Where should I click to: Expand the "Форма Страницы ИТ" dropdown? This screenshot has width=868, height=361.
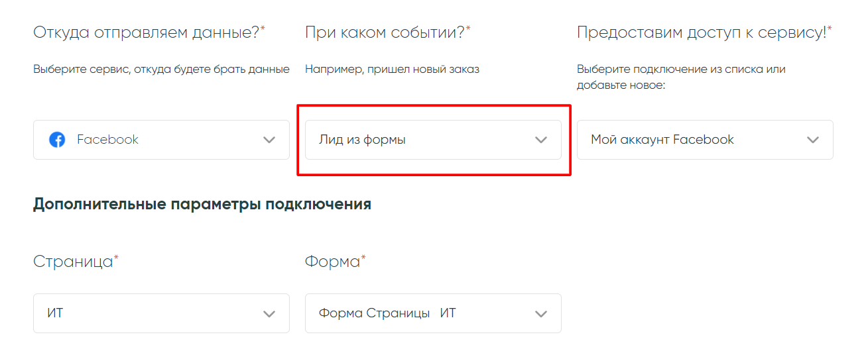pyautogui.click(x=433, y=313)
